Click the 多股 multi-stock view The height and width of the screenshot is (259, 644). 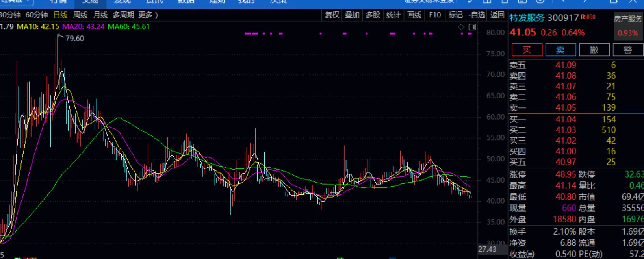click(373, 15)
